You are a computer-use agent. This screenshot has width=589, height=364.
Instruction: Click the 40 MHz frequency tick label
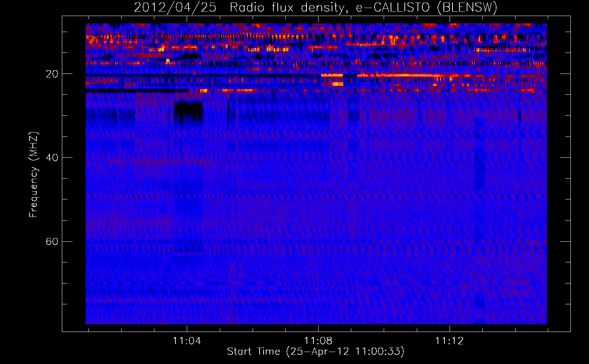click(x=52, y=158)
